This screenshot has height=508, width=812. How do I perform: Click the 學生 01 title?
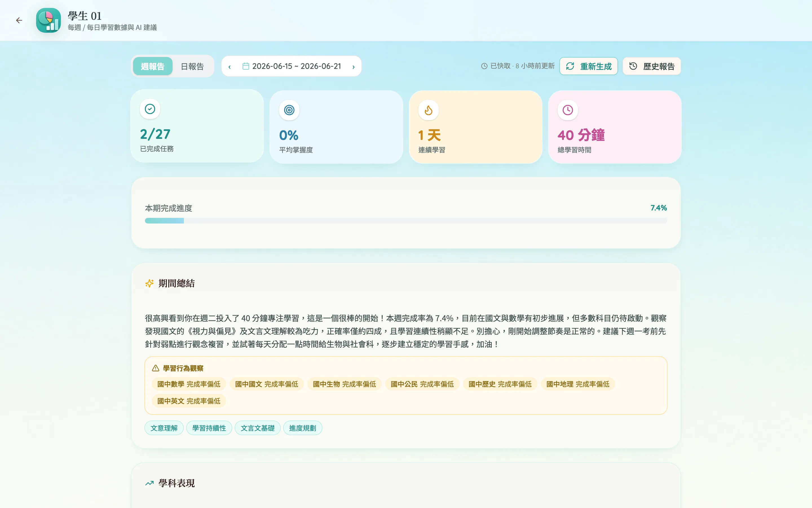(x=85, y=16)
